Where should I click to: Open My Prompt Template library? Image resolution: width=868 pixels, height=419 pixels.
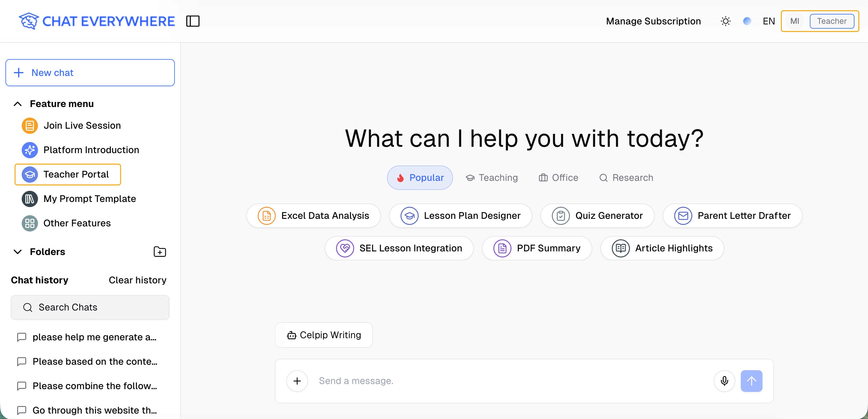click(x=89, y=199)
